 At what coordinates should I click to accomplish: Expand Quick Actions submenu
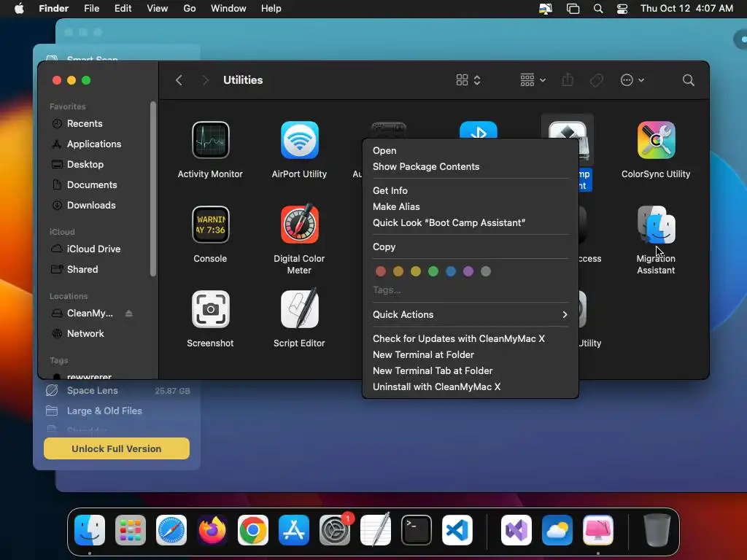pos(471,314)
